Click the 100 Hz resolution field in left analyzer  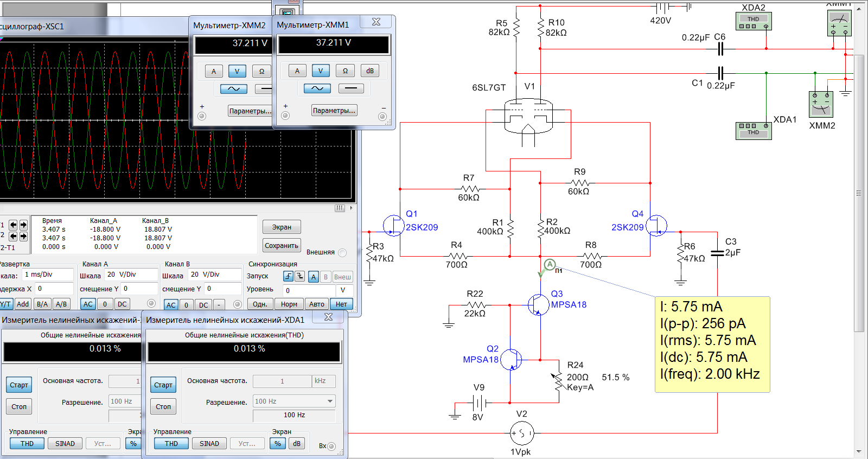[x=124, y=401]
